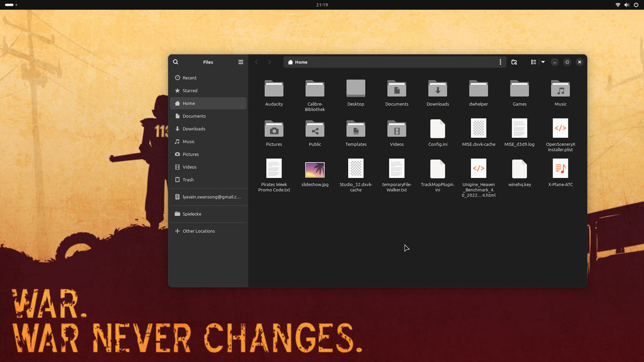Select the Studio_32.dxvk-cache file icon
The height and width of the screenshot is (362, 644).
click(x=356, y=168)
